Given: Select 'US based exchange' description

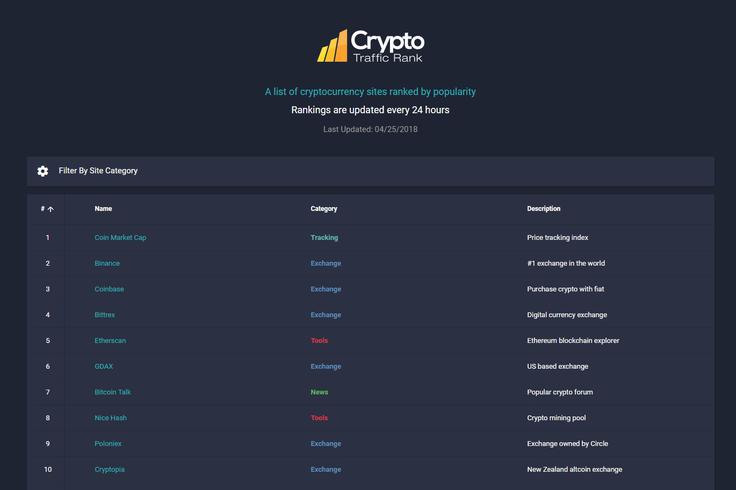Looking at the screenshot, I should (558, 367).
